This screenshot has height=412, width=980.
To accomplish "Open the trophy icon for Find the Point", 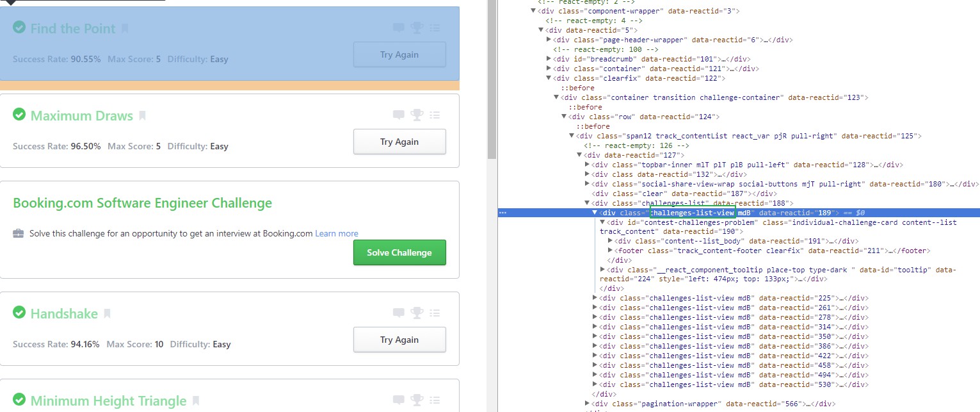I will pyautogui.click(x=417, y=28).
